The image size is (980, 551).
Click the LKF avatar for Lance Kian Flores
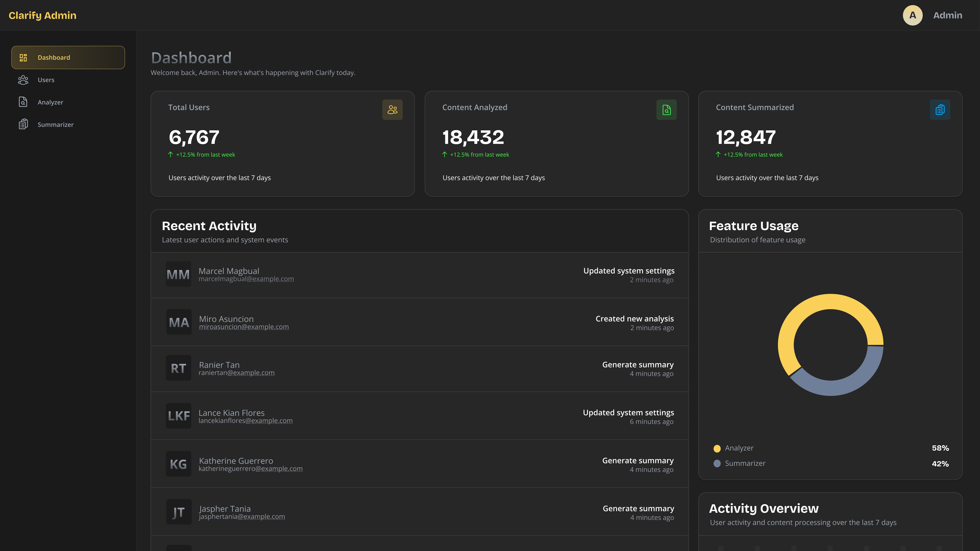click(178, 416)
